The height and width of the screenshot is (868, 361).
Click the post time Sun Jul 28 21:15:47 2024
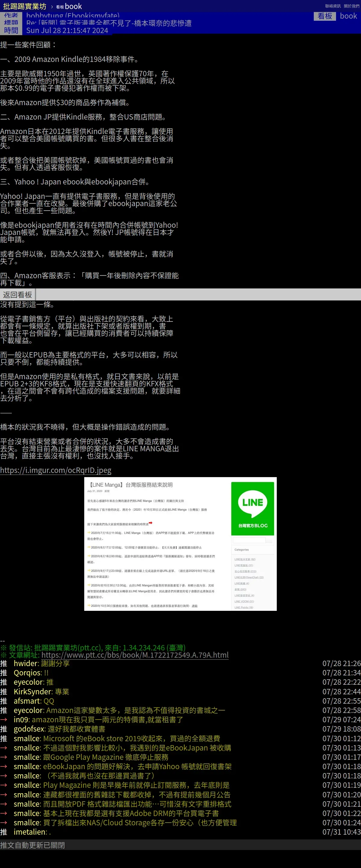tap(67, 30)
